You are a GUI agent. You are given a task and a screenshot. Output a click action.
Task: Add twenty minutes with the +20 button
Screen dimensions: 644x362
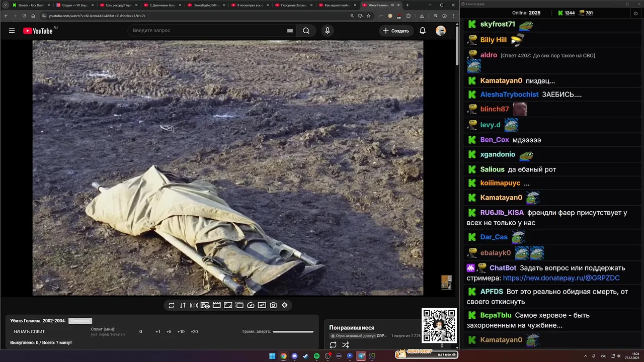[194, 332]
